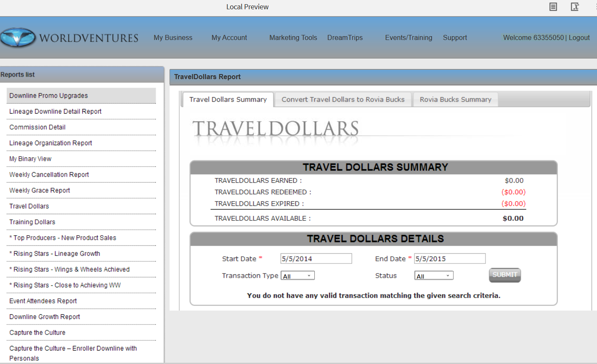Open Rising Stars - Lineage Growth report
This screenshot has height=364, width=597.
click(x=81, y=253)
